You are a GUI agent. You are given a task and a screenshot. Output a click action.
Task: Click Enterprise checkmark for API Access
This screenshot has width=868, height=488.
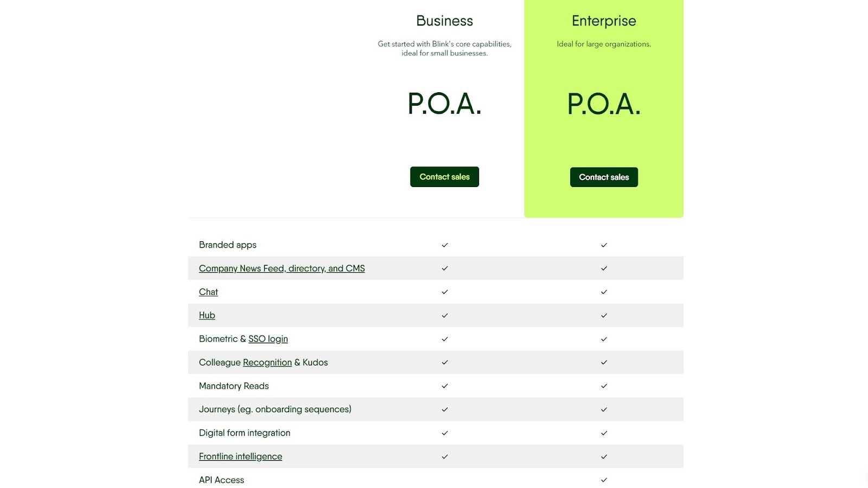(604, 480)
